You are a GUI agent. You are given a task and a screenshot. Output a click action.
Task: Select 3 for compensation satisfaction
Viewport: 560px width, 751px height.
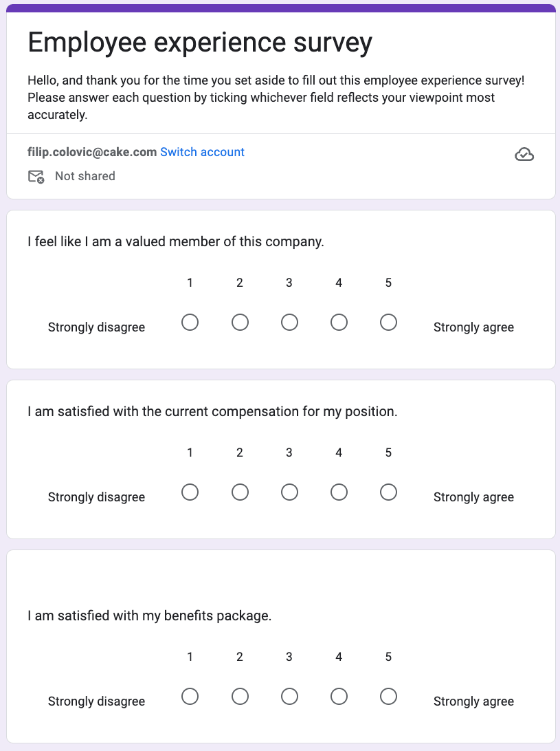click(x=289, y=492)
